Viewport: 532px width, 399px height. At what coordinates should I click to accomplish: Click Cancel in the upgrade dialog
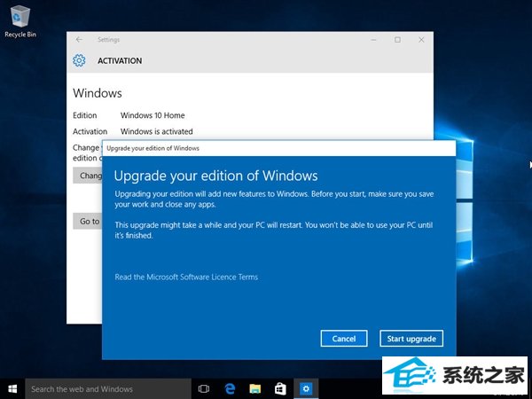pyautogui.click(x=344, y=339)
